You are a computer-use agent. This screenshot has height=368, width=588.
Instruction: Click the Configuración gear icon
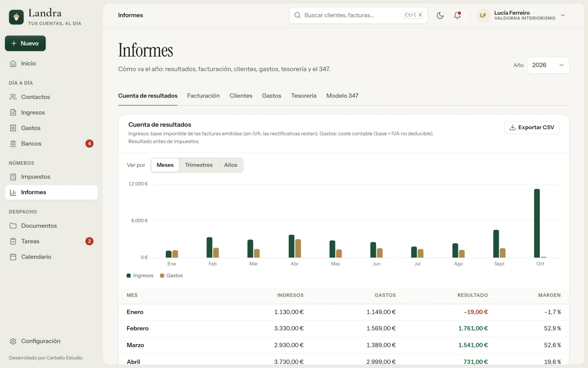(x=13, y=342)
